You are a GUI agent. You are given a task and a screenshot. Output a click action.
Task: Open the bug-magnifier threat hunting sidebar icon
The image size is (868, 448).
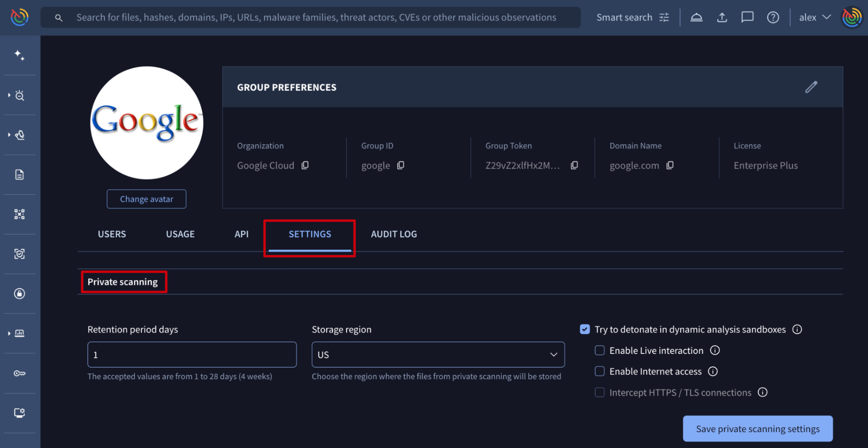[x=20, y=95]
